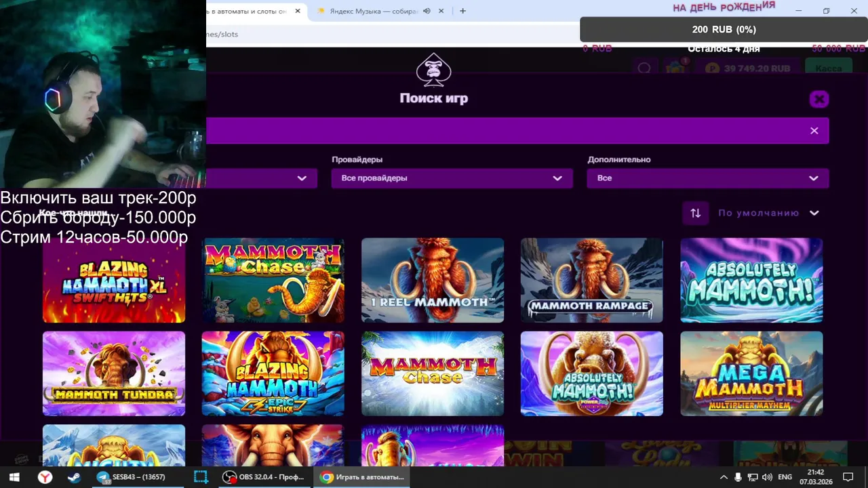Open the По умолчанию sorting dropdown

769,213
